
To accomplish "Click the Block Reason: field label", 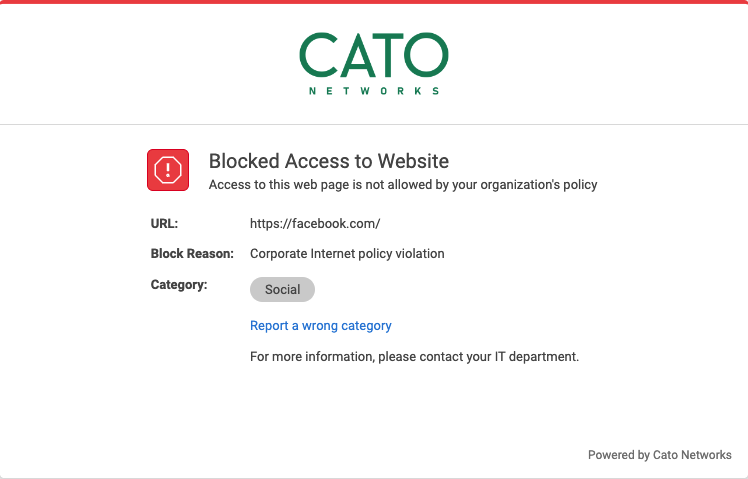I will [192, 254].
